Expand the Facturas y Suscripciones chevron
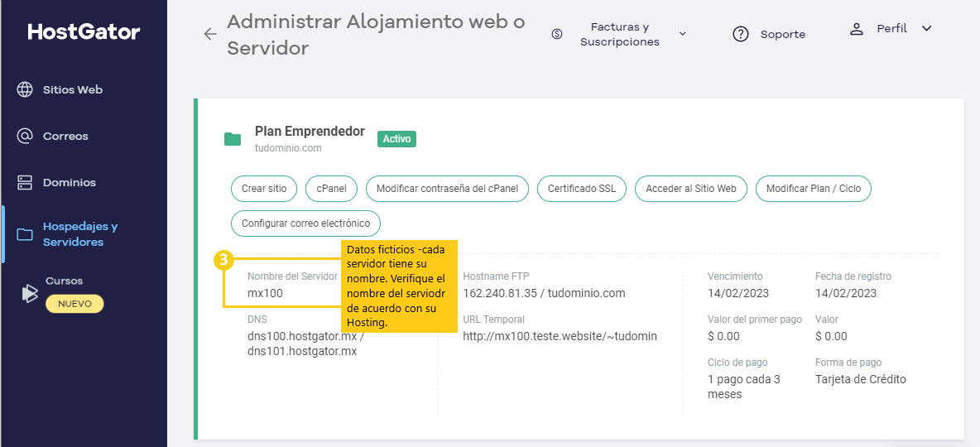The height and width of the screenshot is (447, 980). point(683,34)
